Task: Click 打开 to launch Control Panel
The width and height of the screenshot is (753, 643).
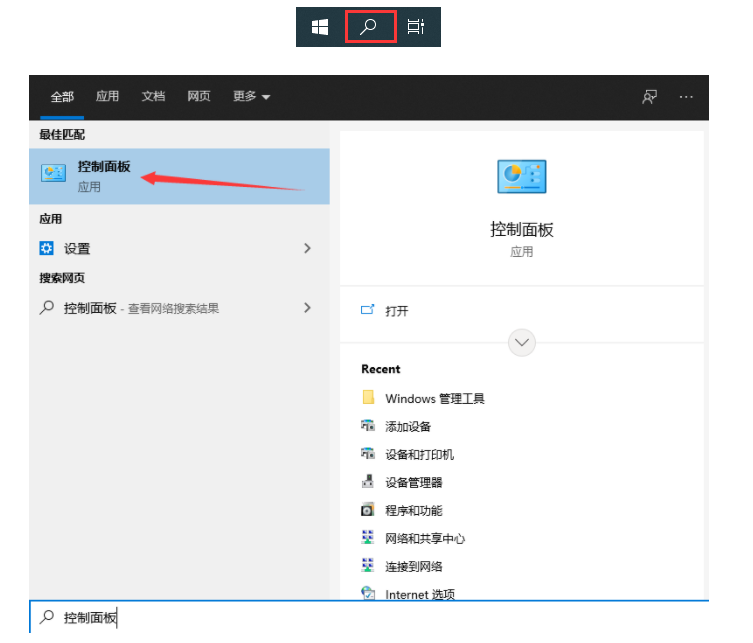Action: click(x=396, y=311)
